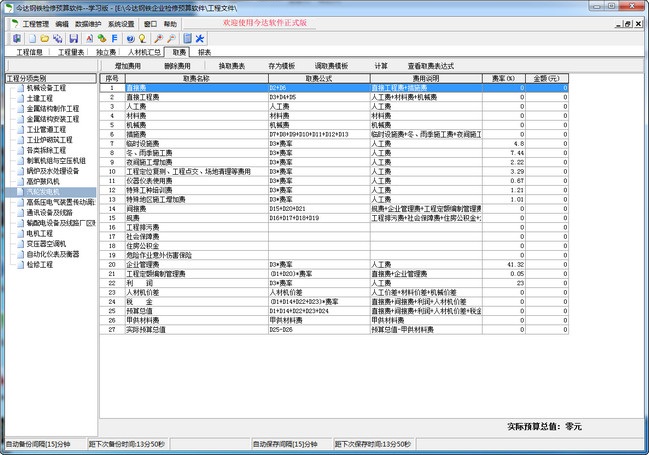Viewport: 649px width, 455px height.
Task: Click green leaf application logo in menu bar
Action: click(15, 24)
